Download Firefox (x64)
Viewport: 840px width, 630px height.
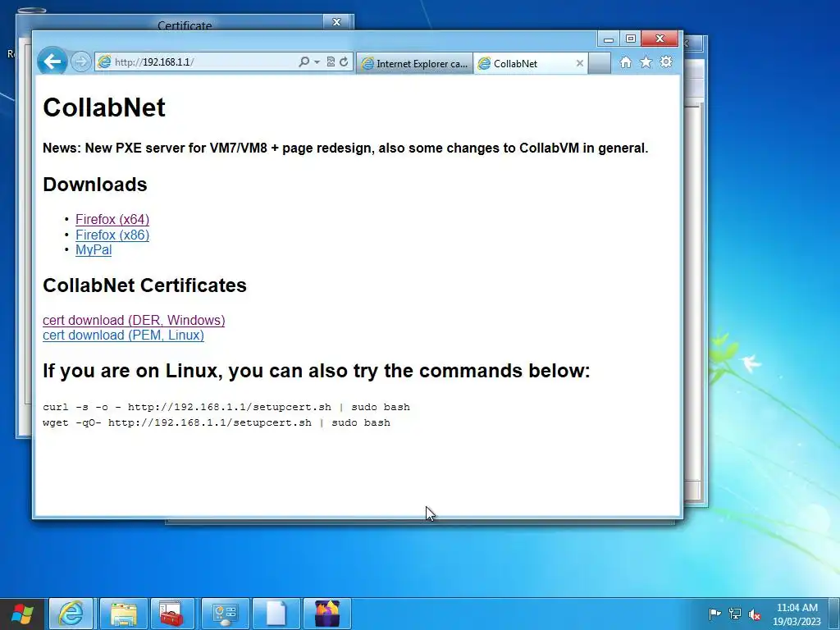[112, 220]
